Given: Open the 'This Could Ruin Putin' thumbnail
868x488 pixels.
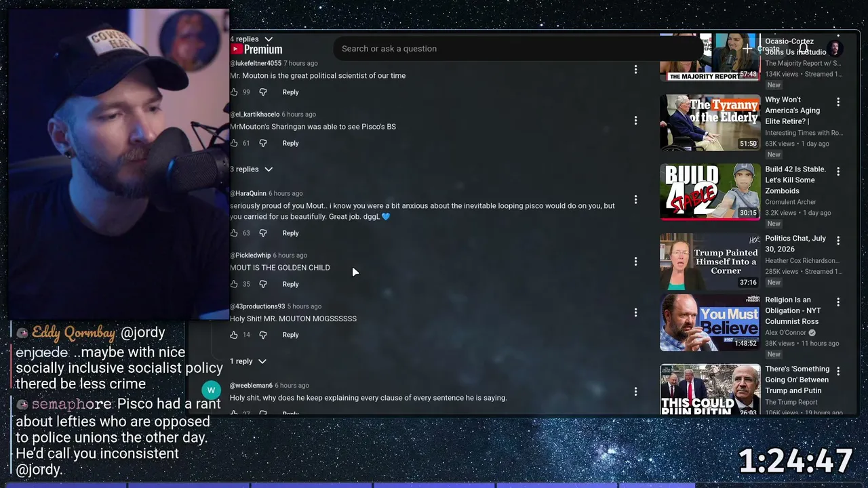Looking at the screenshot, I should click(710, 389).
